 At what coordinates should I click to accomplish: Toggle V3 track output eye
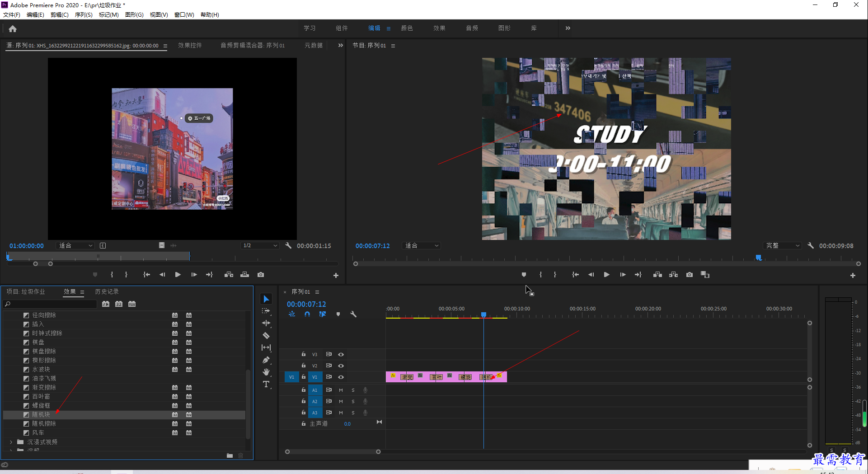341,354
